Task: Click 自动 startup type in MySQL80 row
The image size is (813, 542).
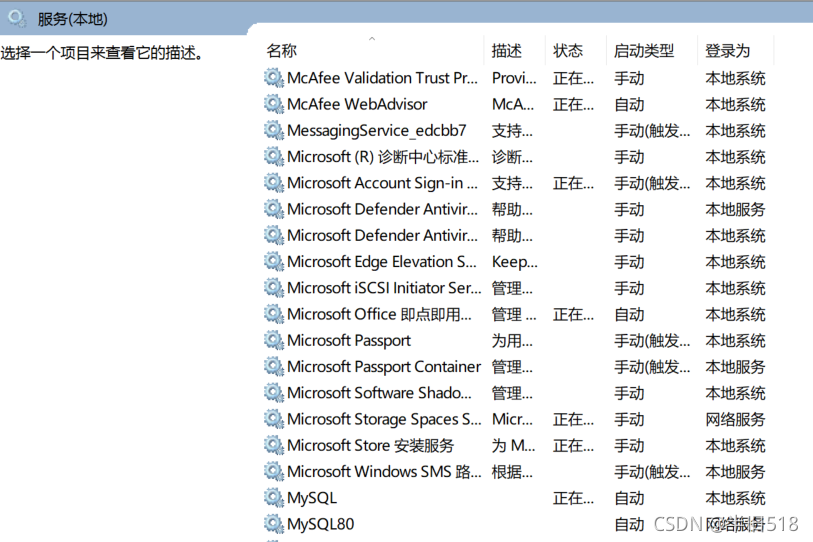Action: tap(629, 524)
